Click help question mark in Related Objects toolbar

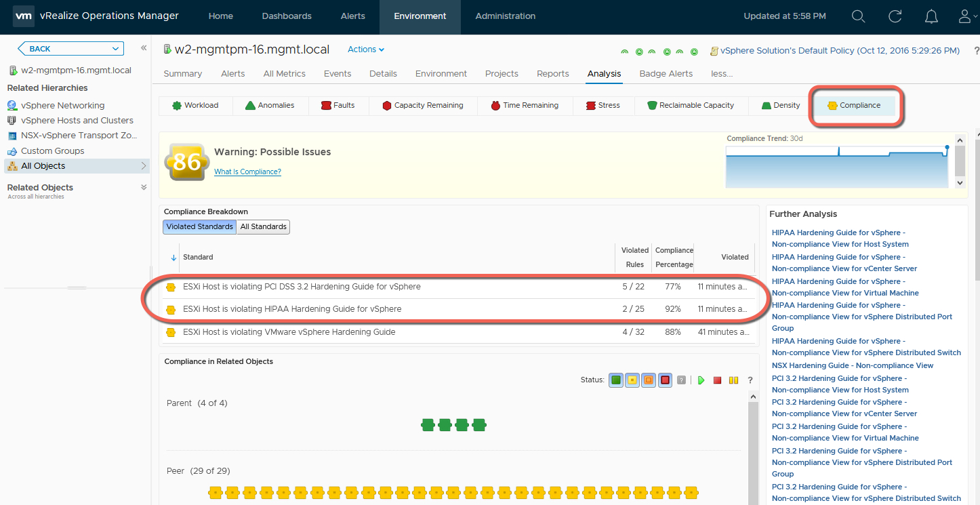click(x=750, y=380)
